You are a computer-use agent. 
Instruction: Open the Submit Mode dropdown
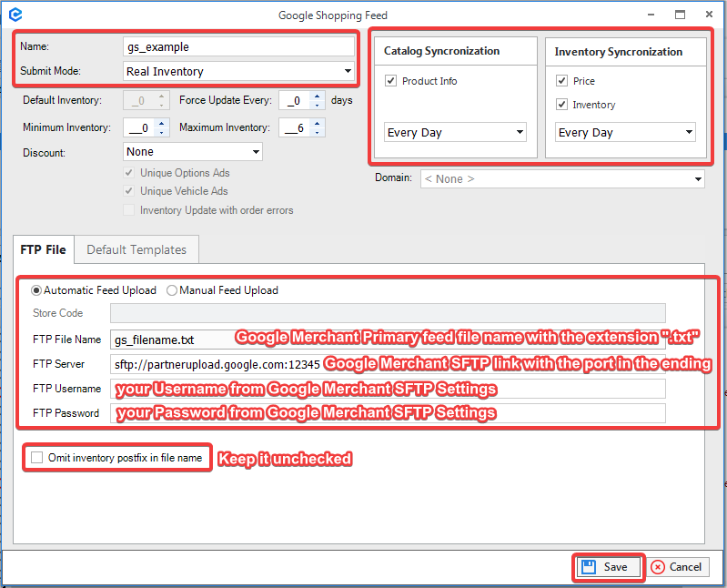[348, 71]
